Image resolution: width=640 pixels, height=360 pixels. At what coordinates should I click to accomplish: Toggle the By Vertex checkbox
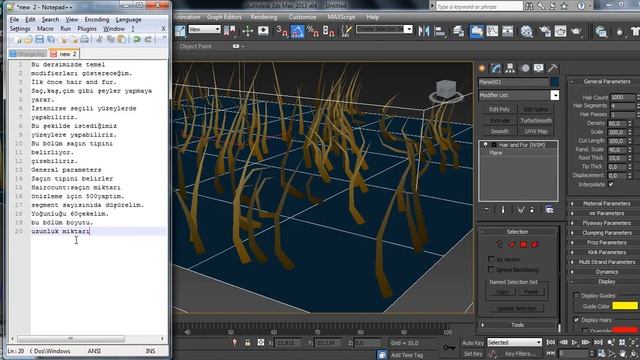click(x=491, y=259)
